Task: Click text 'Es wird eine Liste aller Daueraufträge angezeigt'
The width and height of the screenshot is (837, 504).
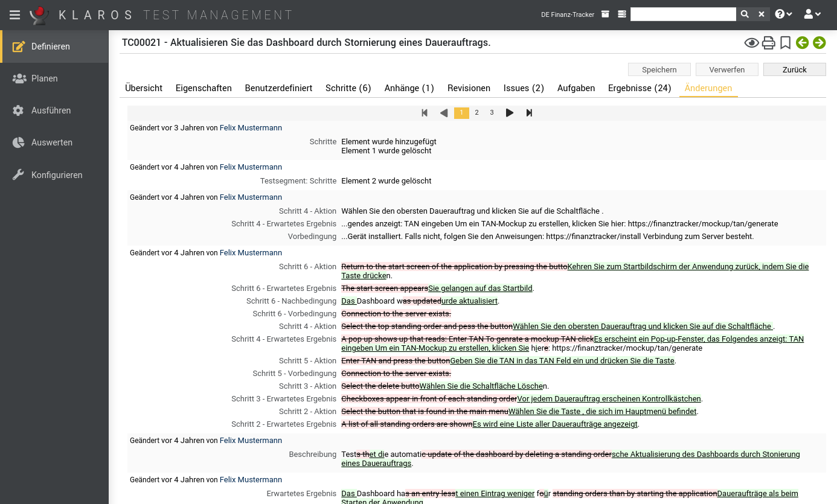Action: (555, 424)
